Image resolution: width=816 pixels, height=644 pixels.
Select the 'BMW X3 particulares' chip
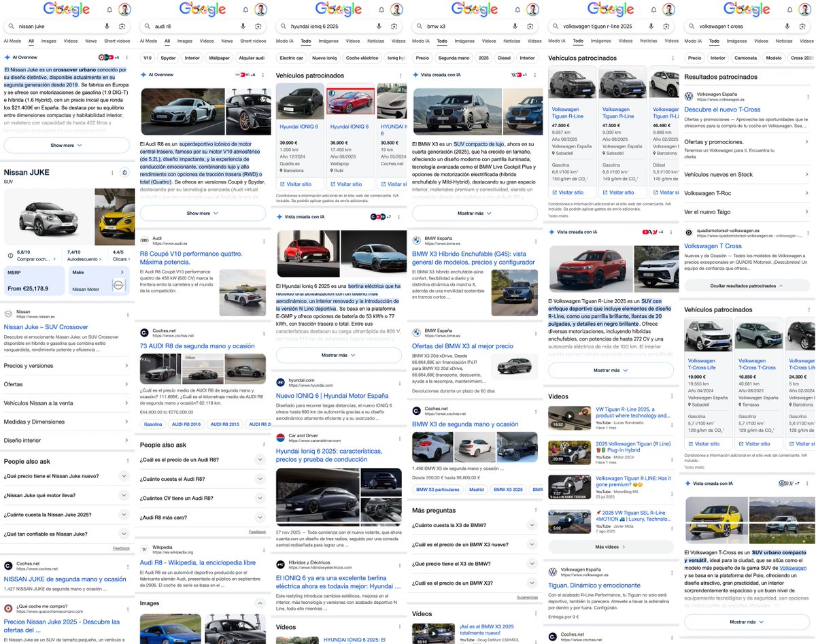[x=438, y=489]
